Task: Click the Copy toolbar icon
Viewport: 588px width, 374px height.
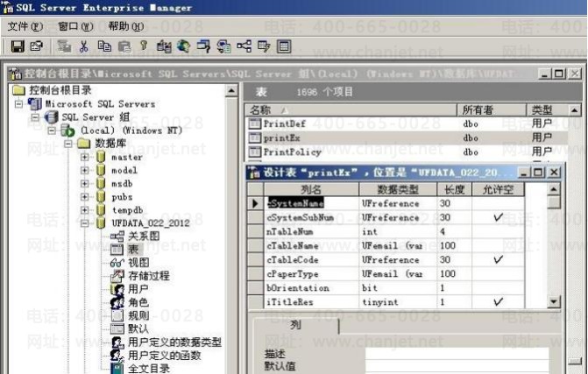Action: tap(104, 46)
